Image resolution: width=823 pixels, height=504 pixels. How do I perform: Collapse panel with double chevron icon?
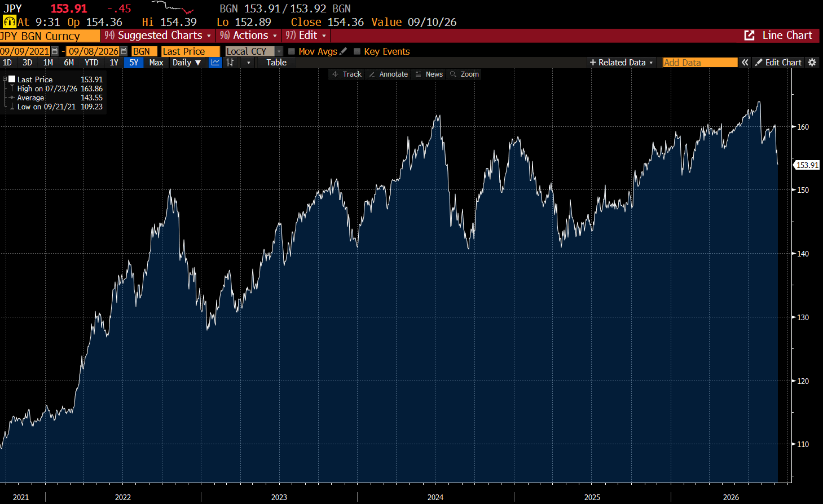[x=745, y=63]
